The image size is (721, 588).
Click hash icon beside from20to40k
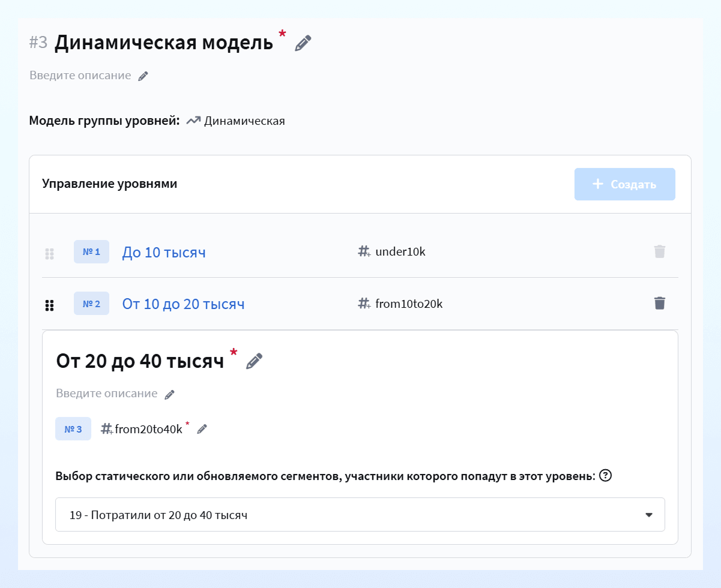tap(107, 429)
